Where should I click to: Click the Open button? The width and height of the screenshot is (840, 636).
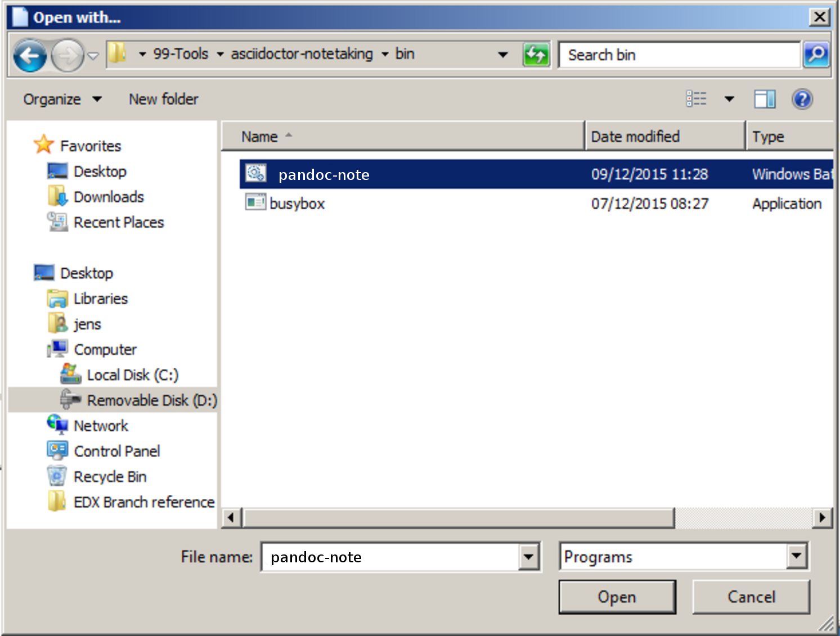point(617,597)
